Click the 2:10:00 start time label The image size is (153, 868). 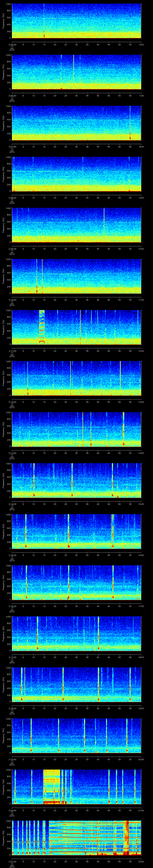12,300
